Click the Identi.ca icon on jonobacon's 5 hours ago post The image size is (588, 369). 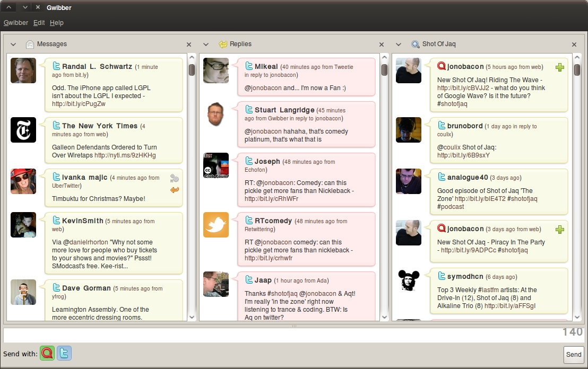pyautogui.click(x=442, y=66)
